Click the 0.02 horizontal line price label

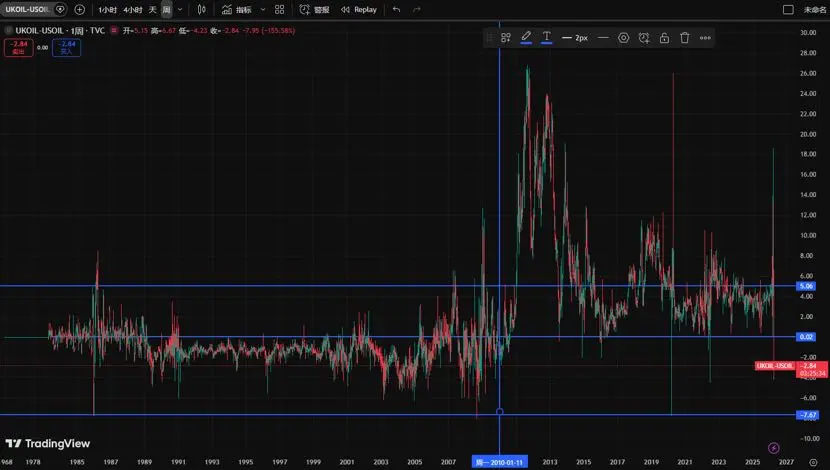[806, 337]
